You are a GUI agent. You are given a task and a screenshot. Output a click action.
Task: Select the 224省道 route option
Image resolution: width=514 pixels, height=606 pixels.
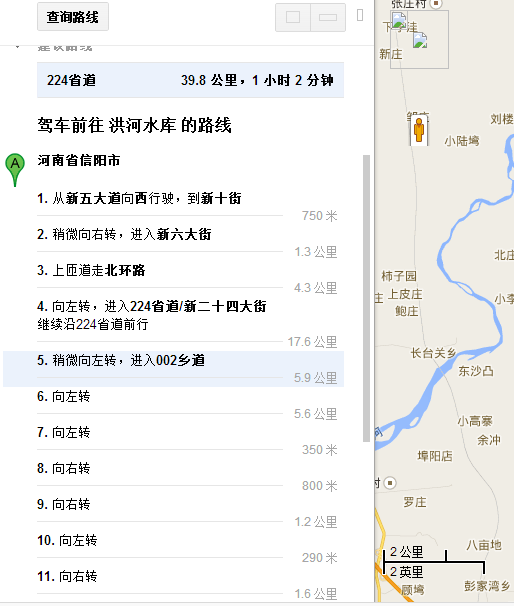click(190, 80)
